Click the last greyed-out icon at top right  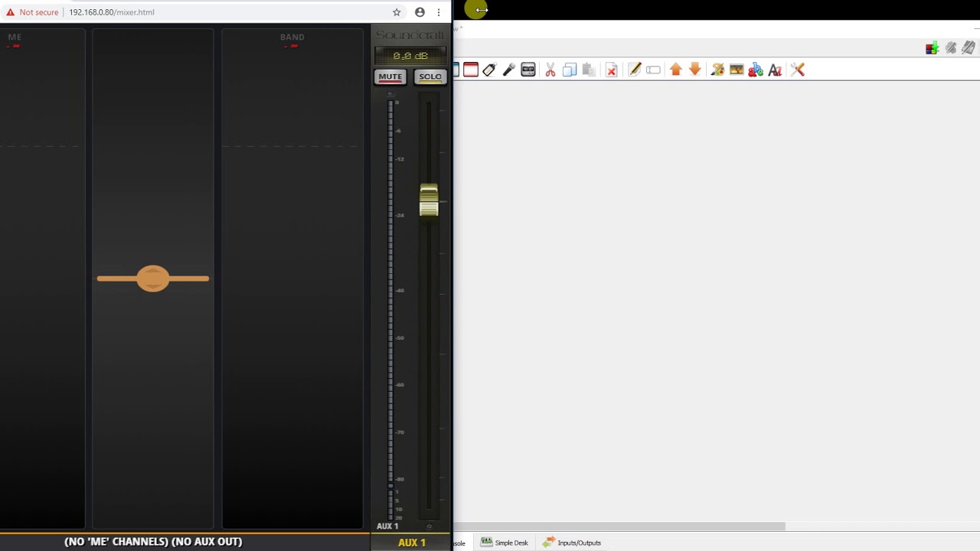(x=969, y=48)
